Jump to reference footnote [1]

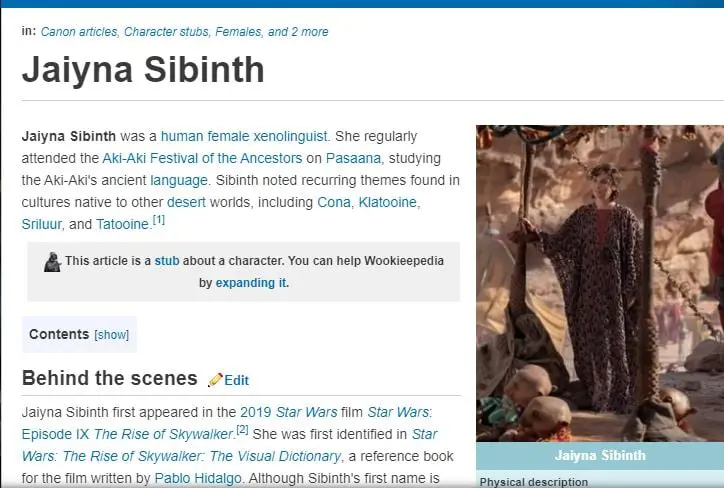(159, 220)
